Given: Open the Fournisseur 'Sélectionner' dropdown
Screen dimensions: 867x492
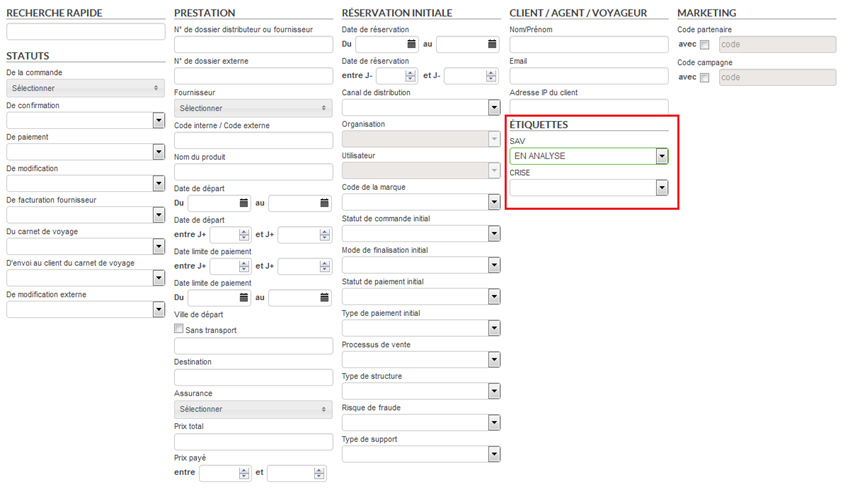Looking at the screenshot, I should 253,108.
